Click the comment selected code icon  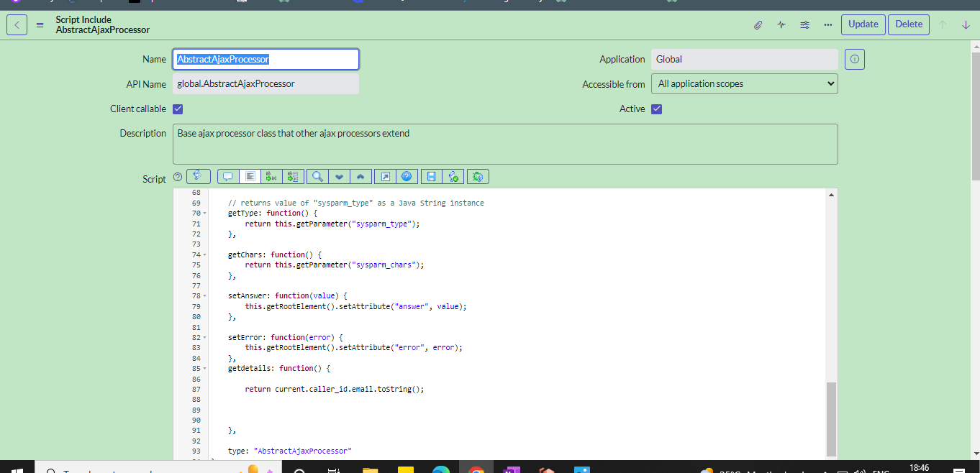coord(227,176)
